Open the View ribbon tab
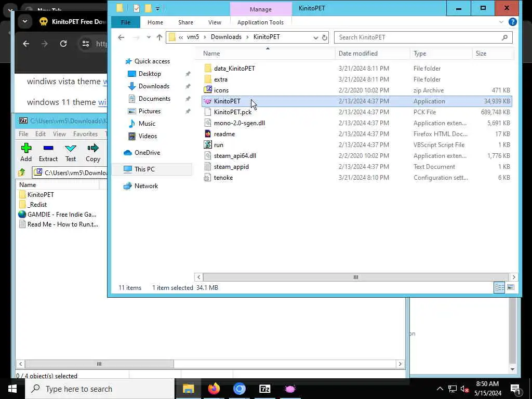Image resolution: width=532 pixels, height=399 pixels. tap(215, 22)
